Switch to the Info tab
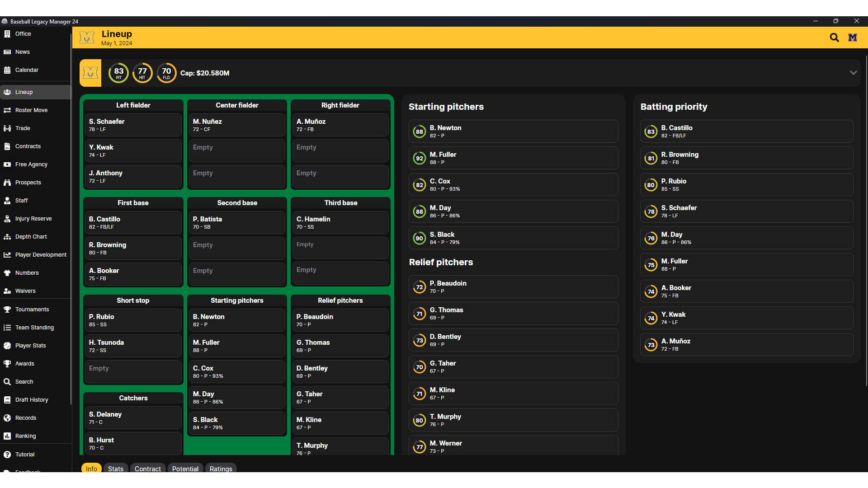Screen dimensions: 868x488 pyautogui.click(x=91, y=469)
